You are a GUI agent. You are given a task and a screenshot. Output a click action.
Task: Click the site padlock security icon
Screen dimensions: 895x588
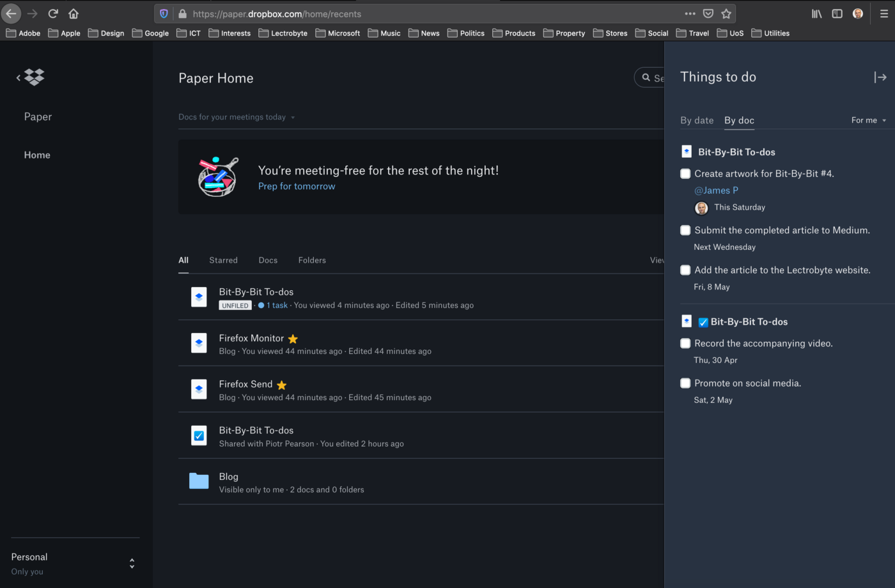182,13
